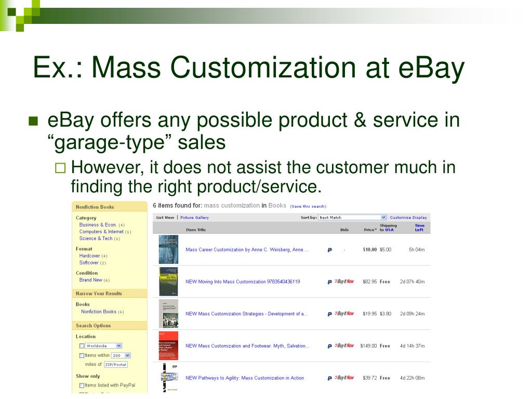Open the Sort by Best Match dropdown
Viewport: 532px width, 399px height.
[352, 218]
